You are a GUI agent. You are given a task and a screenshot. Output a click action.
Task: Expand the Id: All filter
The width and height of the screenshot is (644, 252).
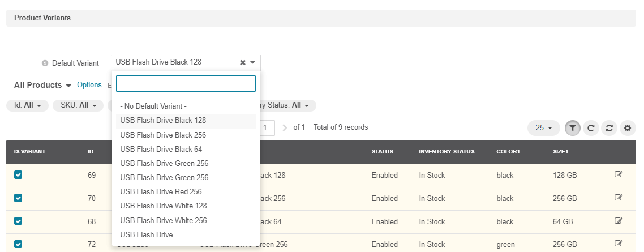pyautogui.click(x=28, y=105)
